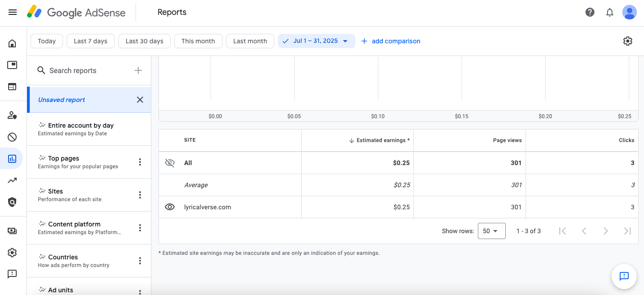Viewport: 644px width, 295px height.
Task: Open the Policy center shield icon
Action: coord(12,202)
